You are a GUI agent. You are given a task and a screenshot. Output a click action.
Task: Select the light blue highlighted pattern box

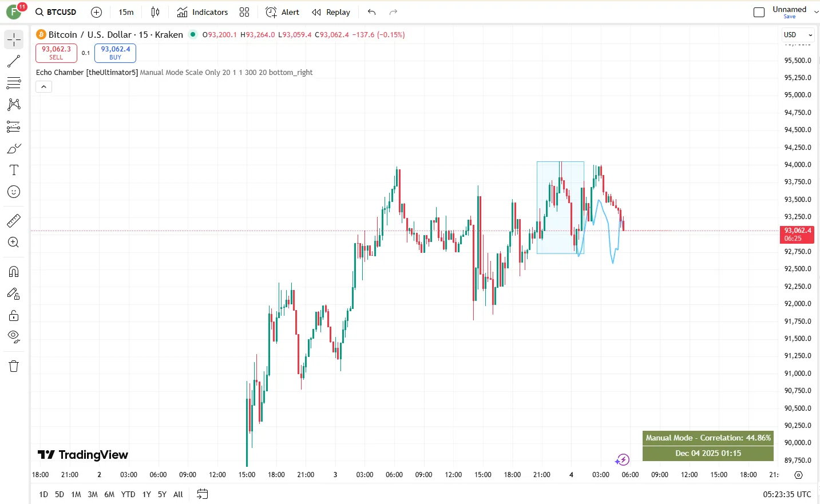click(560, 208)
